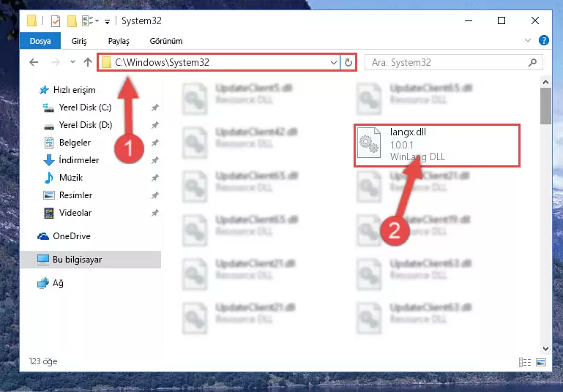Click the 123 öğe status bar text
The height and width of the screenshot is (392, 563).
coord(43,361)
